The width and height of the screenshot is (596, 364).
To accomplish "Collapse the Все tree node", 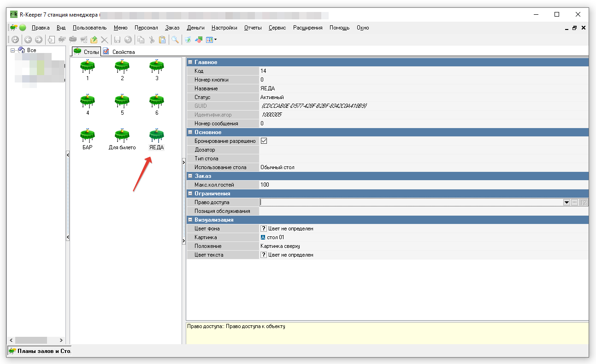I will pos(13,50).
